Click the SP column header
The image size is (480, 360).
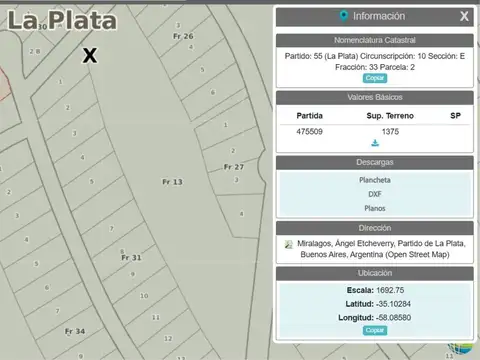(455, 116)
